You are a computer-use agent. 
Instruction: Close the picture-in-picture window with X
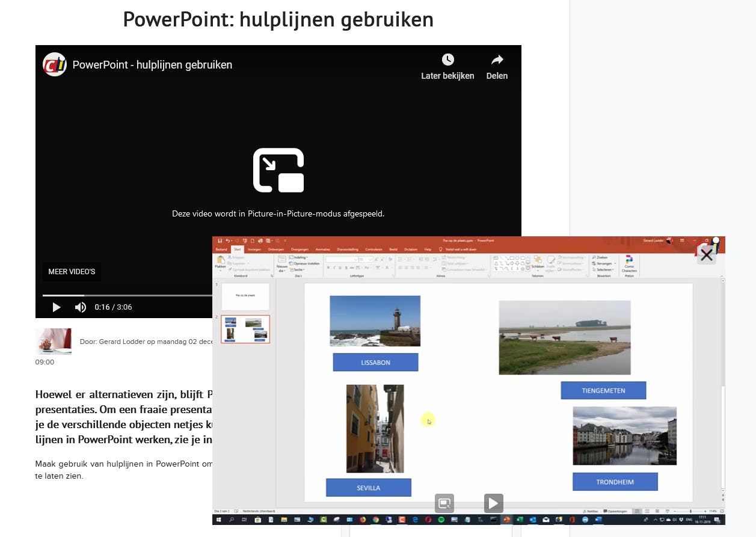click(x=707, y=255)
